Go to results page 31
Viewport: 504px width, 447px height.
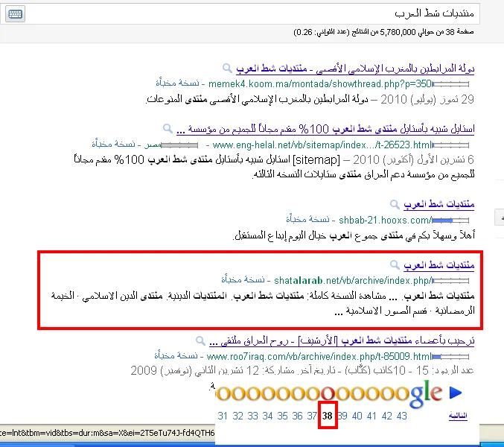[223, 416]
